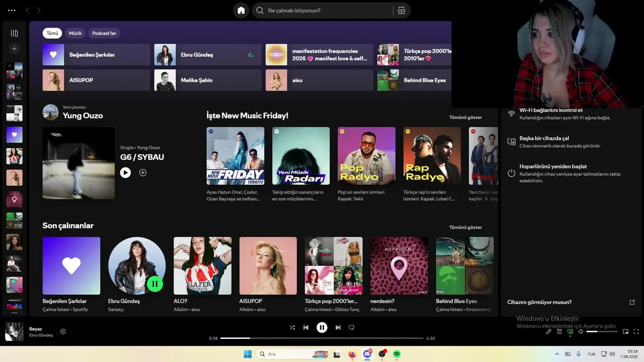Image resolution: width=644 pixels, height=362 pixels.
Task: Open AISUPOP album card in Son çalınanlar
Action: tap(268, 275)
